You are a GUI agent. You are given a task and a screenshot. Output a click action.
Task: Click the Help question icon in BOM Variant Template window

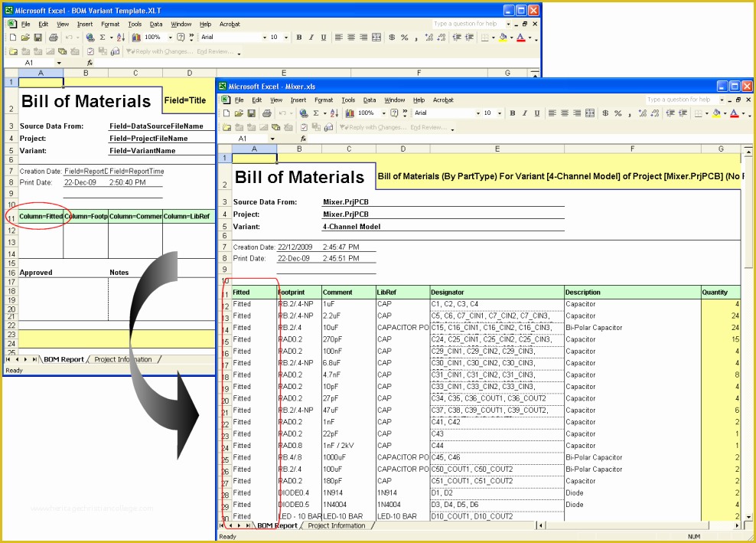(181, 38)
